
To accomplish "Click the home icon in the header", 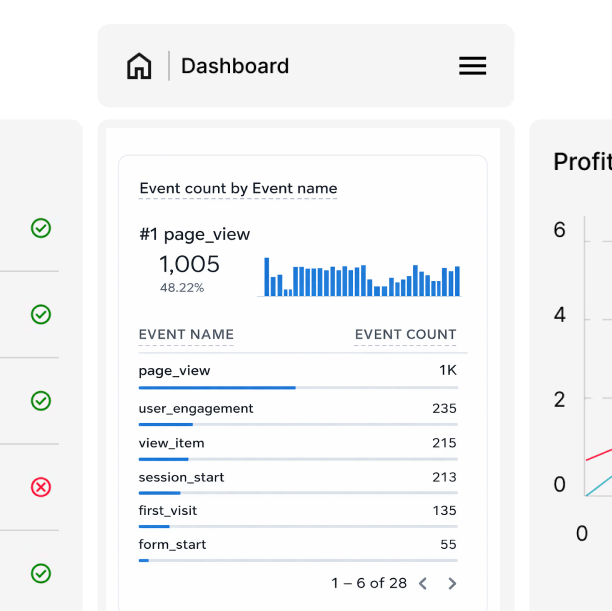I will [x=139, y=66].
